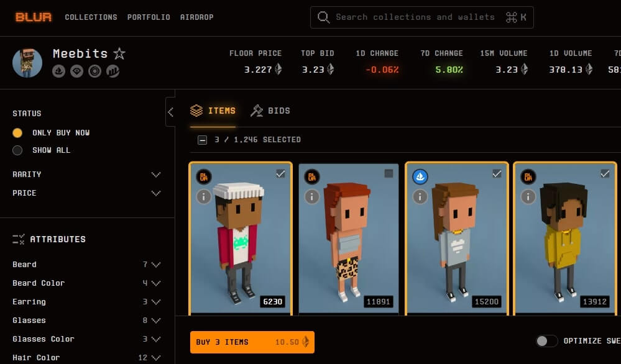Open info icon on Meebit 11891
The image size is (621, 364).
[312, 196]
